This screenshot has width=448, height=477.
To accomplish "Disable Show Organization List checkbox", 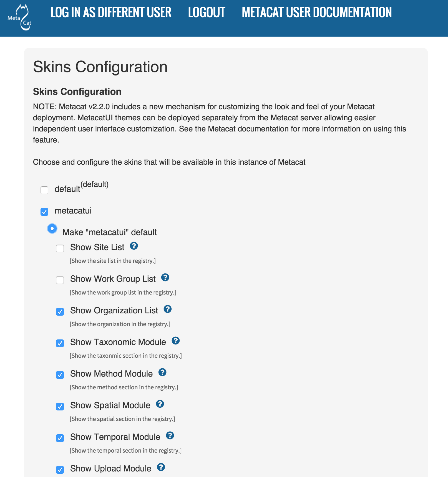I will (60, 312).
